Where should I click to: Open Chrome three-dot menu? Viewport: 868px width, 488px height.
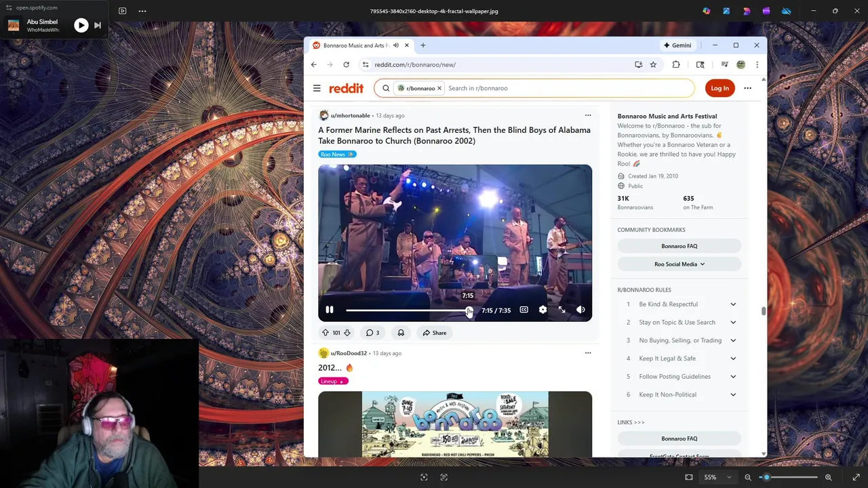tap(757, 64)
